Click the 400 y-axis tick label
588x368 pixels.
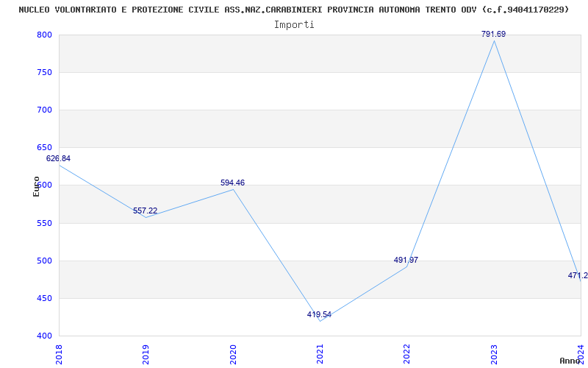(44, 336)
